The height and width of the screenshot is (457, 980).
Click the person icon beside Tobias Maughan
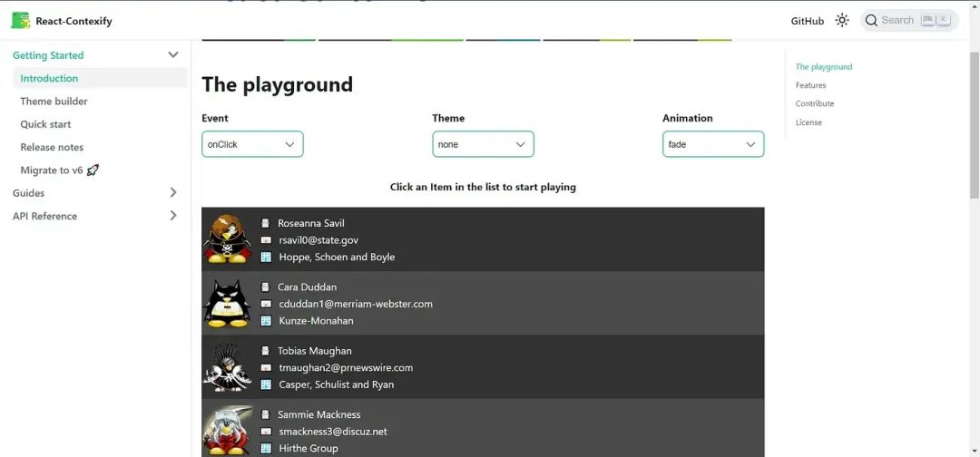pos(266,351)
